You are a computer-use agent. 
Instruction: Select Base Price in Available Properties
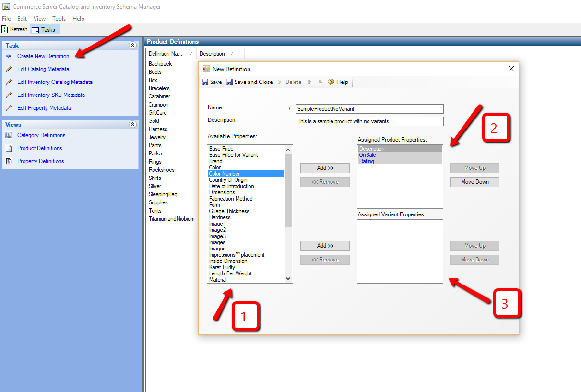246,149
